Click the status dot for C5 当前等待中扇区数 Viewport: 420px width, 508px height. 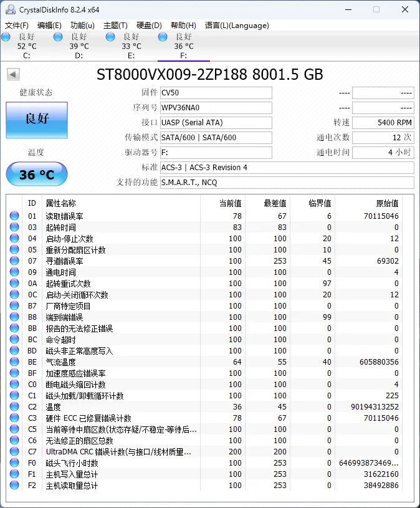click(14, 429)
